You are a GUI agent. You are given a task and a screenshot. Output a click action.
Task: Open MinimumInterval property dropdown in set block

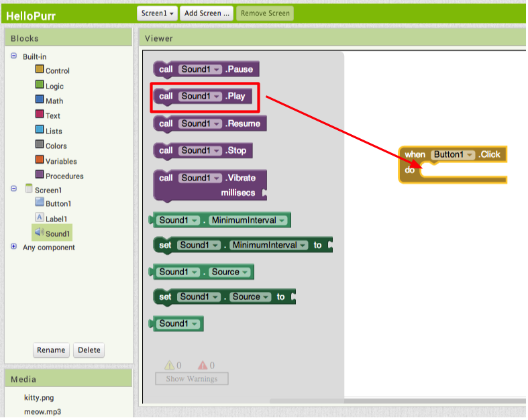(269, 245)
